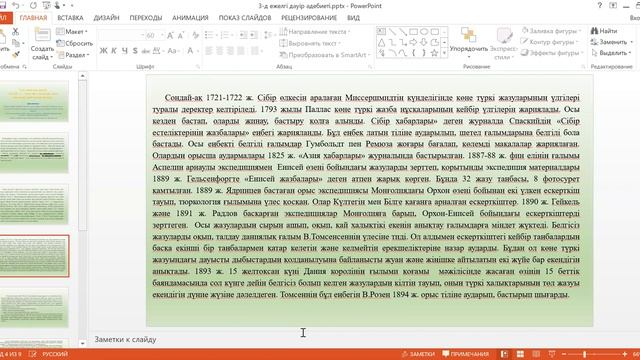Open the Aa change case dropdown
640x360 pixels.
(x=173, y=51)
